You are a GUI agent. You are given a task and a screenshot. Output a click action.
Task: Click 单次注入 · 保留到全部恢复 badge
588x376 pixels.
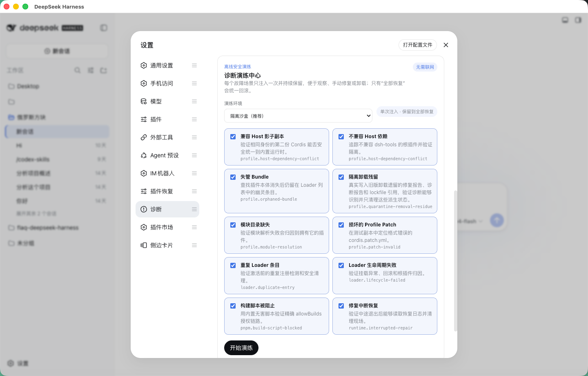pyautogui.click(x=407, y=112)
